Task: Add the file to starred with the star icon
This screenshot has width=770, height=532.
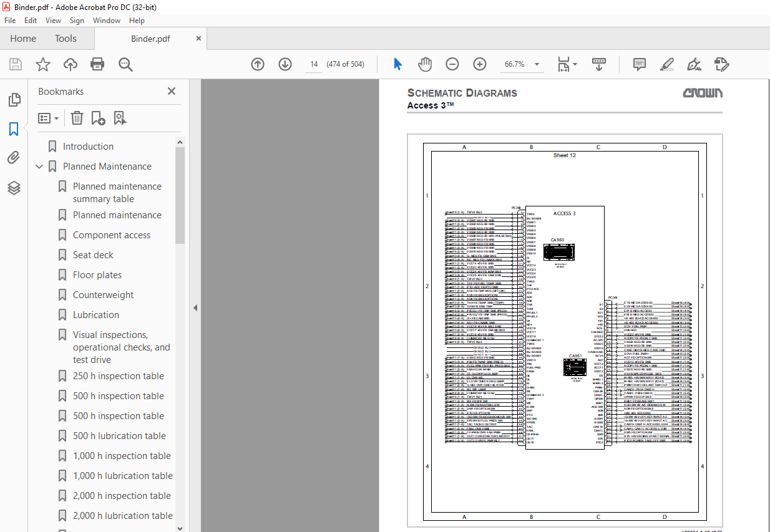Action: [x=42, y=64]
